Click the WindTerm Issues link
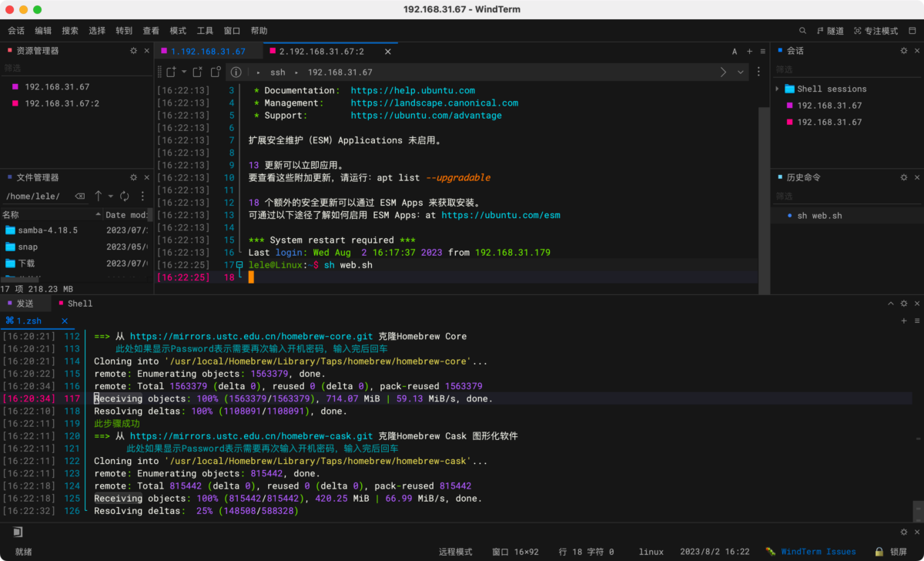The height and width of the screenshot is (561, 924). 818,552
